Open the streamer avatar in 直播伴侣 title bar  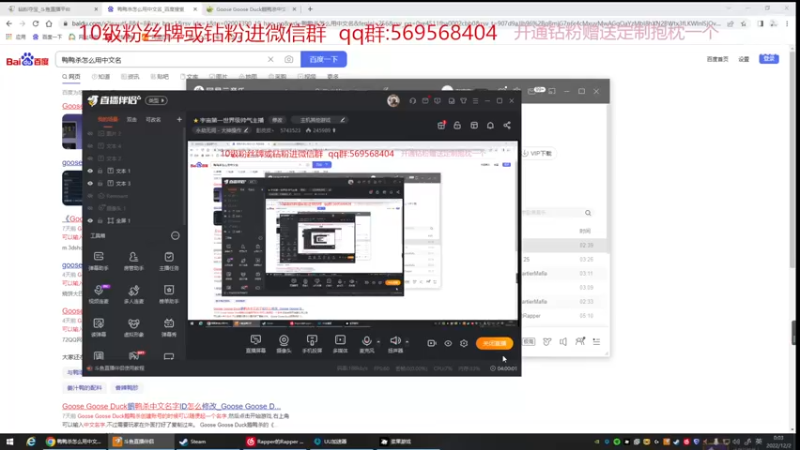393,101
